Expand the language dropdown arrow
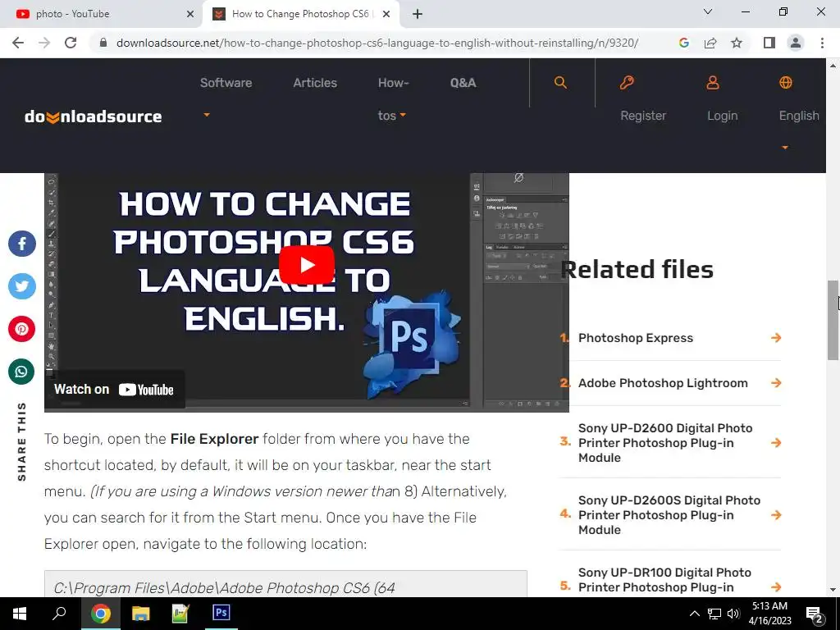This screenshot has height=630, width=840. point(785,148)
